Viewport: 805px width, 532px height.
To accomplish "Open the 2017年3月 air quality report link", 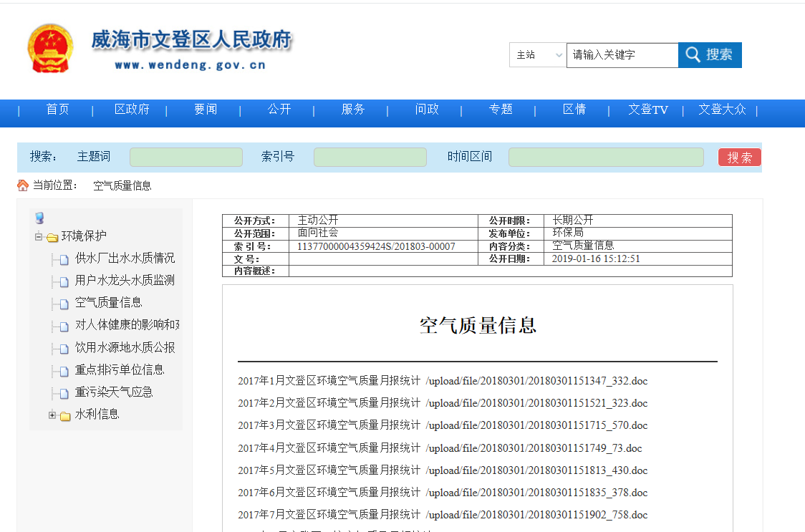I will click(329, 425).
